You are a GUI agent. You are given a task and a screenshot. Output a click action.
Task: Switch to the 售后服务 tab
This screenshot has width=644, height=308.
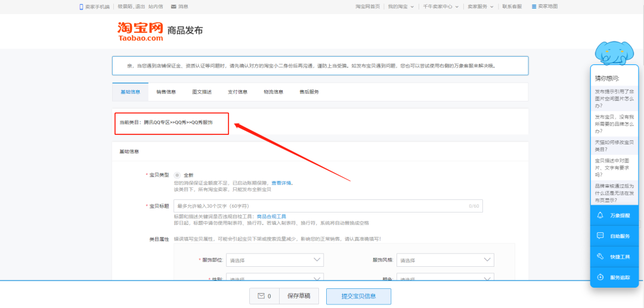[x=309, y=92]
